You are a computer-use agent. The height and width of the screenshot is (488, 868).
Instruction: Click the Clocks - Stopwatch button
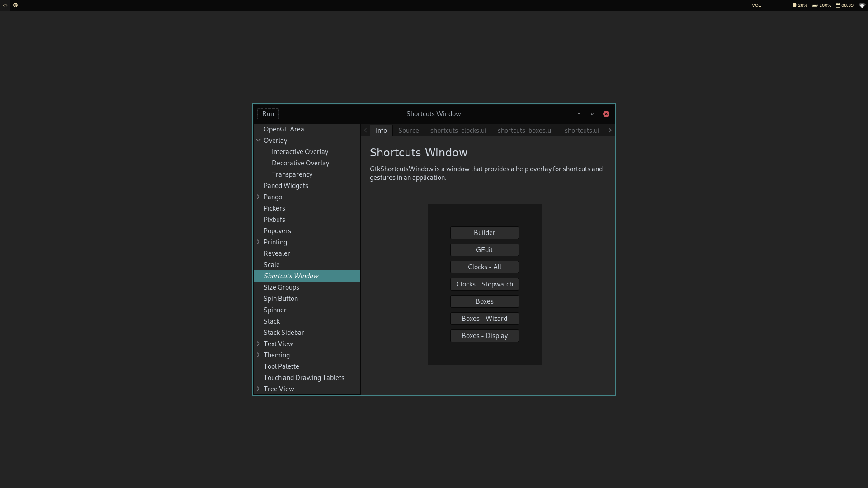485,284
